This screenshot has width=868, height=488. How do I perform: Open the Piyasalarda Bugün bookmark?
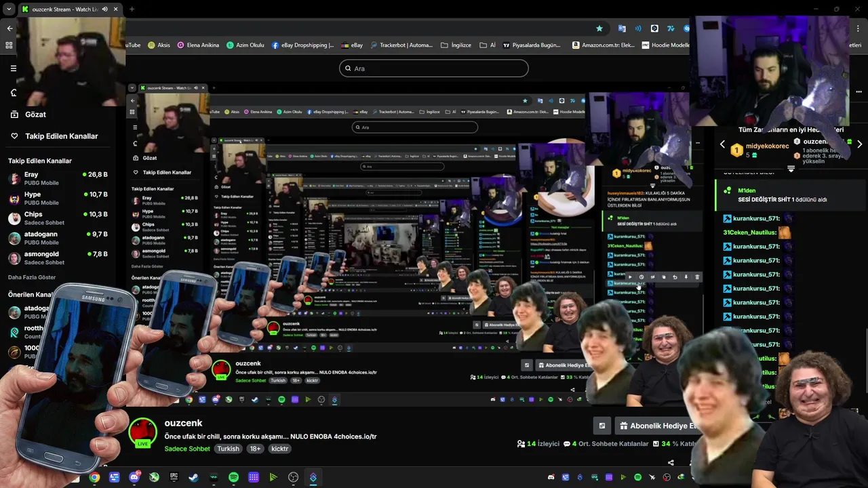[x=532, y=45]
